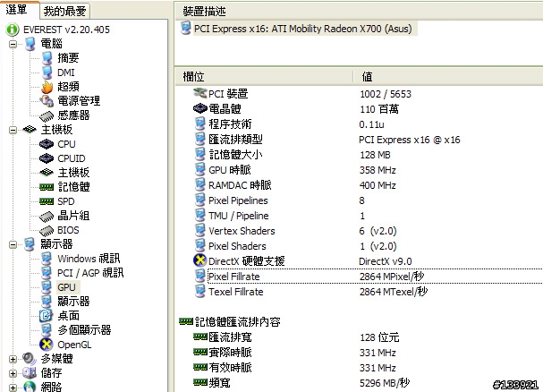Collapse the 顯示器 tree node

[x=13, y=244]
